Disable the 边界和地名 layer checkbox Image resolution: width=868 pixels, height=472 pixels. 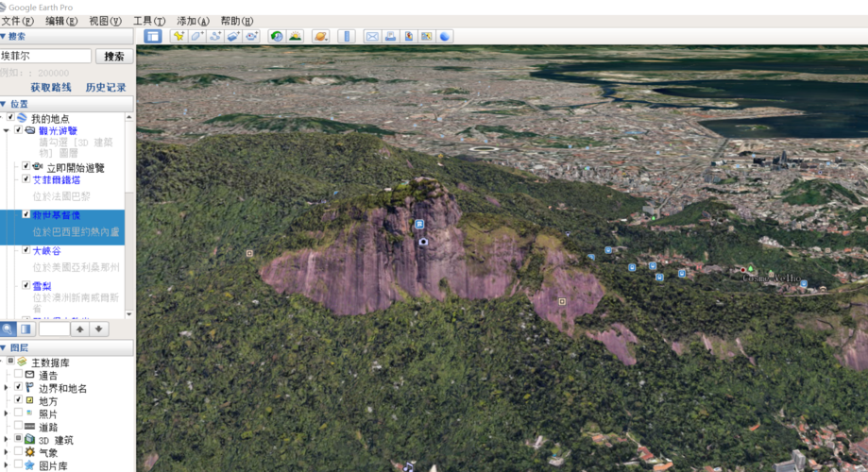click(x=18, y=387)
